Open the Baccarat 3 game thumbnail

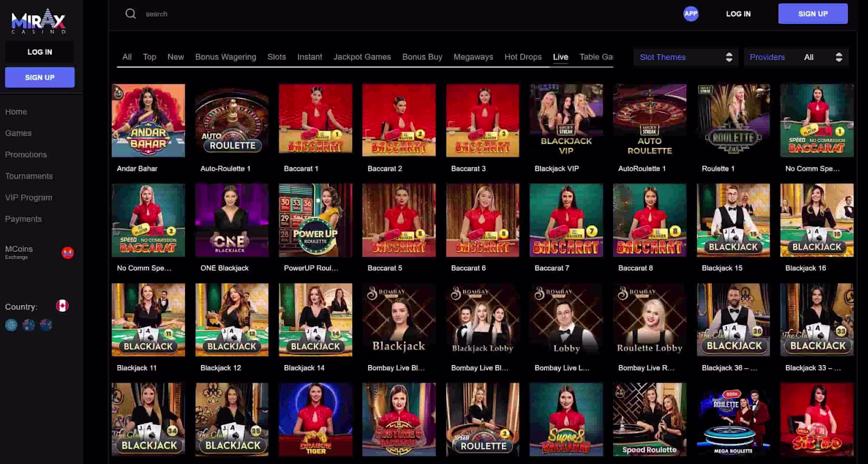(x=482, y=120)
